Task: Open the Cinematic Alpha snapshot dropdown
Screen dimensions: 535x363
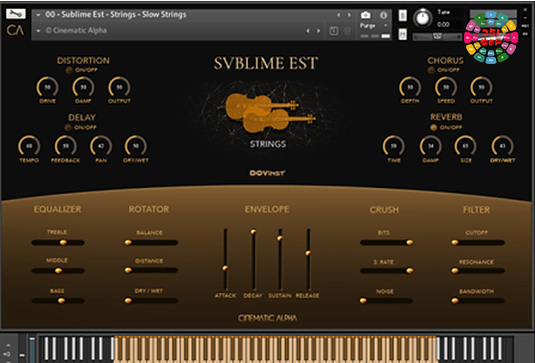Action: coord(38,31)
